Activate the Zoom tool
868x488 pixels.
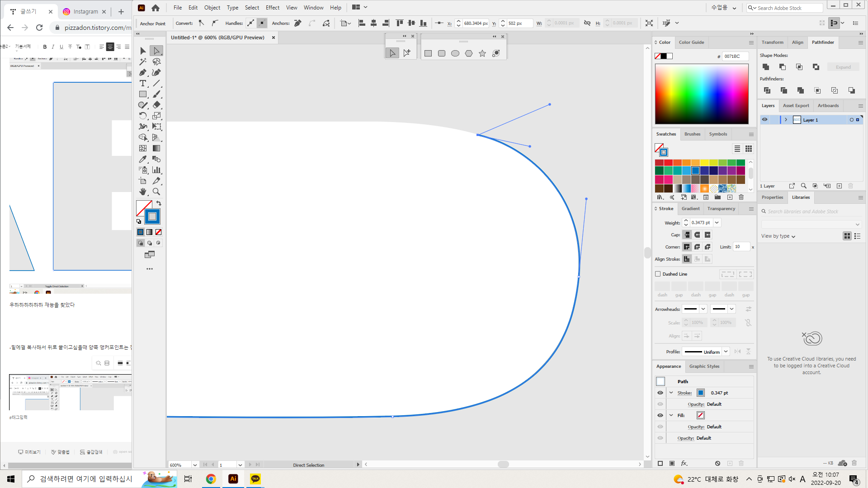156,192
